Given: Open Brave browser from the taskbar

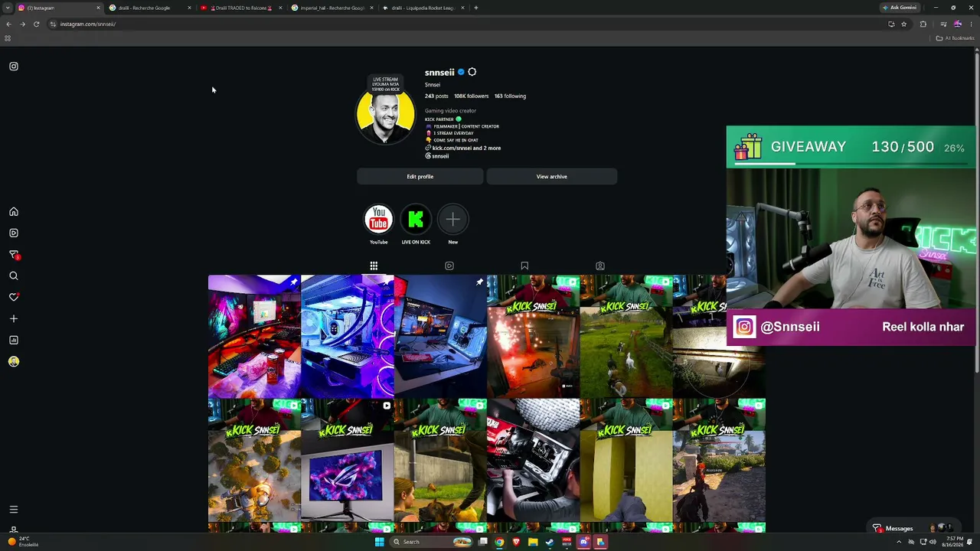Looking at the screenshot, I should click(x=516, y=543).
